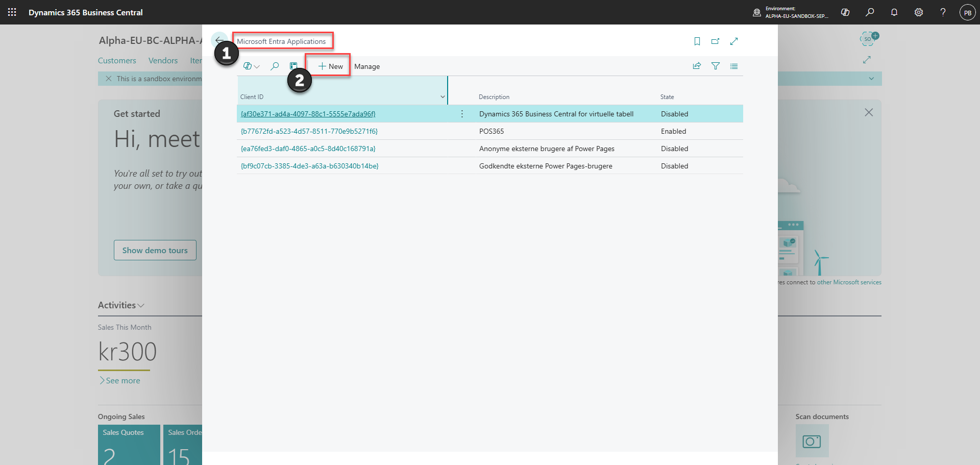Screen dimensions: 980x465
Task: Expand the dialog to full width
Action: tap(734, 41)
